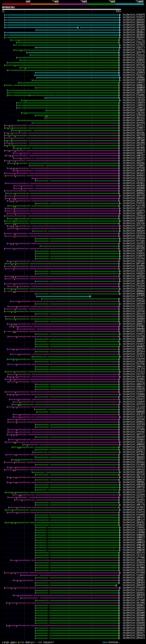Viewport: 146px width, 644px height.
Task: Select the UniRef100_P19311 label
Action: click(134, 306)
